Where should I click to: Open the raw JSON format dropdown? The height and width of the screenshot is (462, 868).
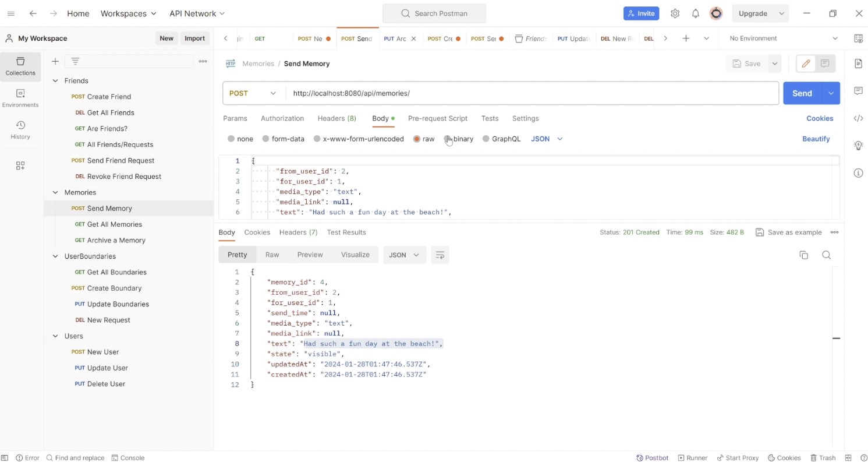[x=547, y=139]
